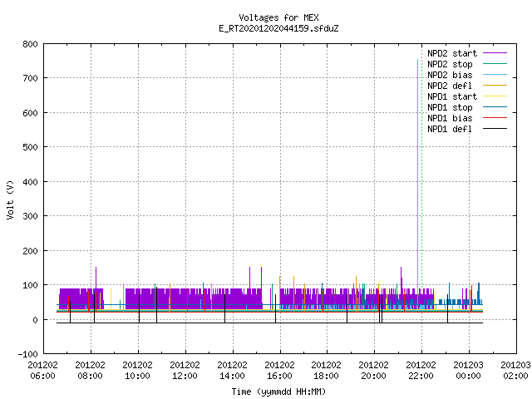Click the 201202 12:00 time tick label
Screen dimensions: 532x399
pyautogui.click(x=185, y=371)
